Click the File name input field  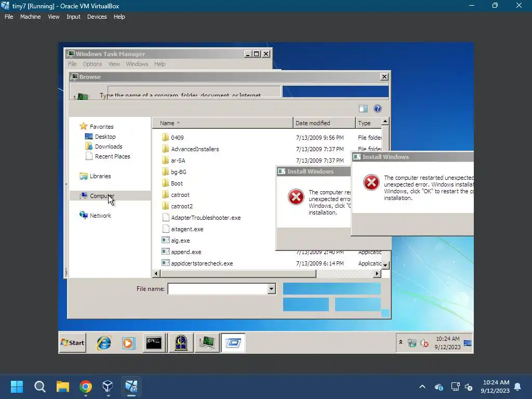pyautogui.click(x=218, y=289)
